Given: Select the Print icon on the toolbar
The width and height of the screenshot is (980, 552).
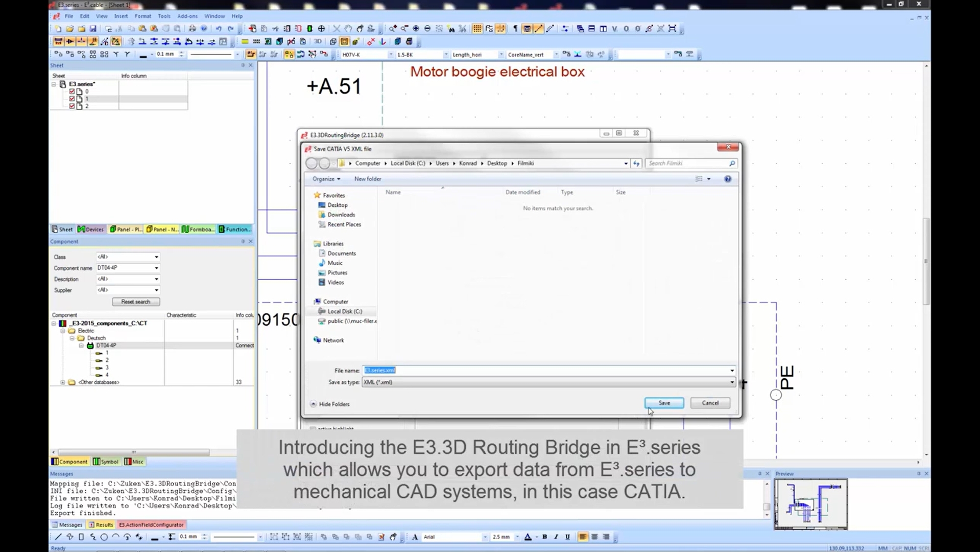Looking at the screenshot, I should coord(192,29).
